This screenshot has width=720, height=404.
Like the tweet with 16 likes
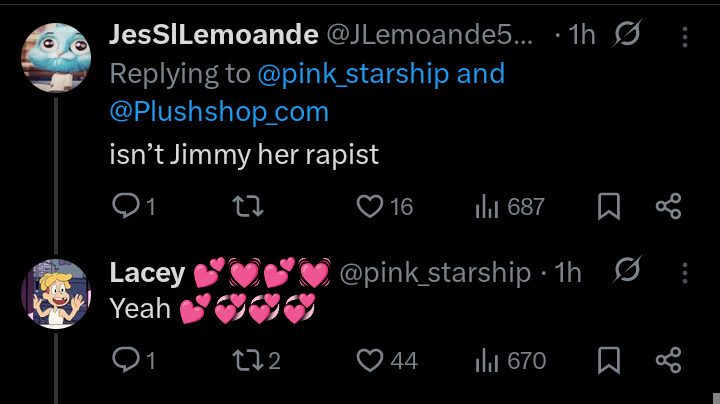pyautogui.click(x=385, y=206)
